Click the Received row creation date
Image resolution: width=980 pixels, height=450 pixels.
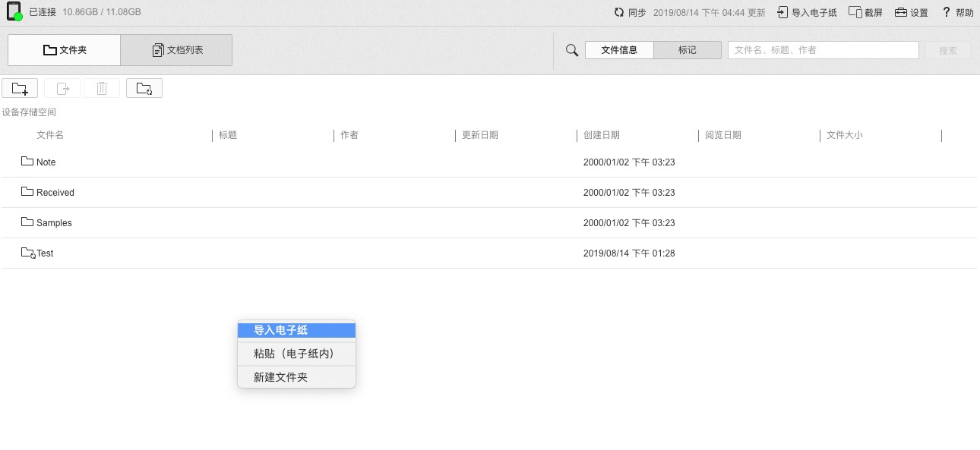tap(629, 193)
